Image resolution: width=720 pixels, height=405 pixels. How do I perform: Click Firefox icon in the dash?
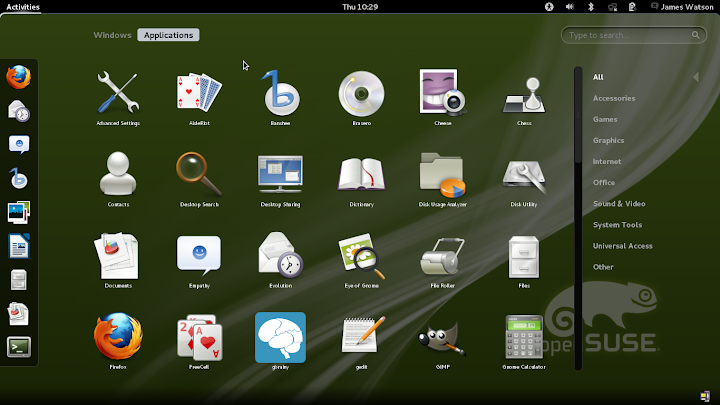click(19, 77)
